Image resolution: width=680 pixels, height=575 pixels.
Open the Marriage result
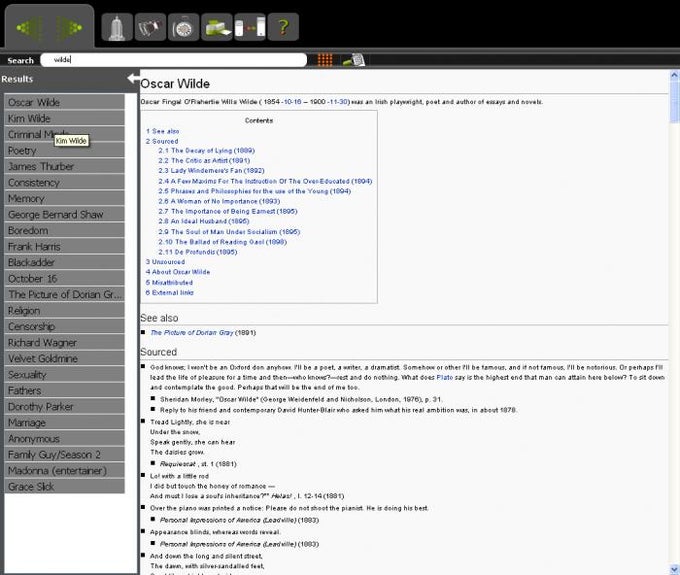tap(64, 423)
